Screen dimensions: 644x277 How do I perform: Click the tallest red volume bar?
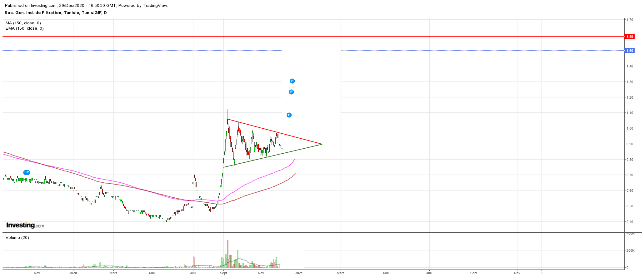pyautogui.click(x=228, y=254)
